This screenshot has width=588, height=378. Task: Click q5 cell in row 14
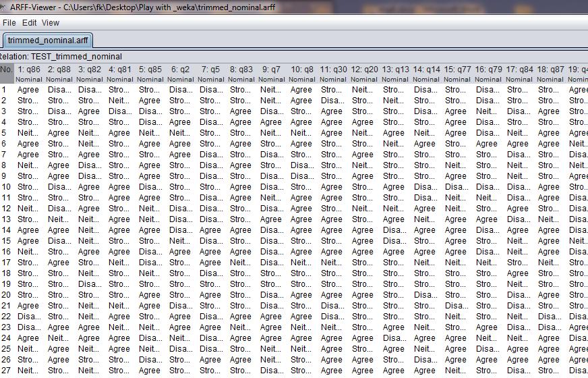211,230
